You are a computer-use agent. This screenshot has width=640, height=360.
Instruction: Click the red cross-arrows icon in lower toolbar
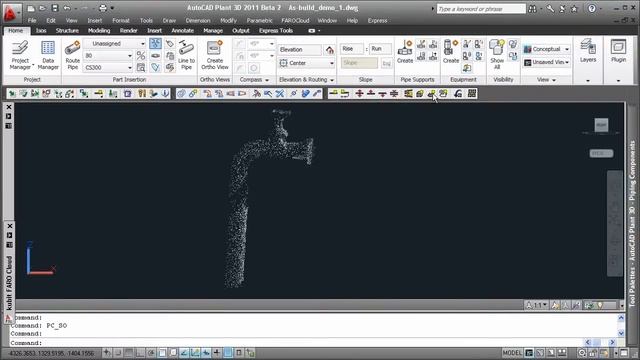359,93
